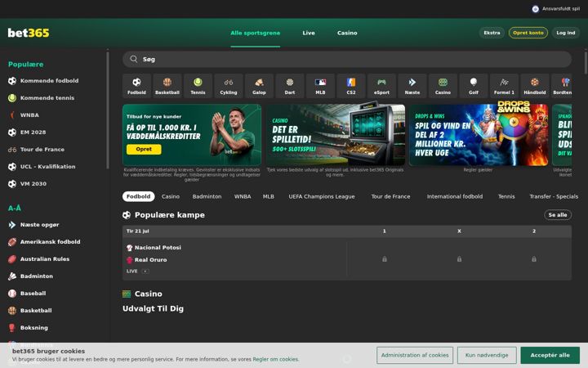Click the locked draw (X) odds cell

459,259
